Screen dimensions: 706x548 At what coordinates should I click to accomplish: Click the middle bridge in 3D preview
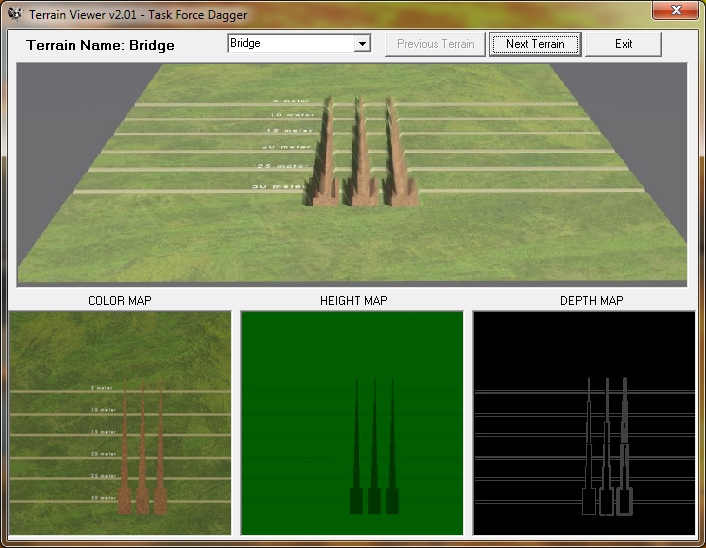tap(358, 160)
